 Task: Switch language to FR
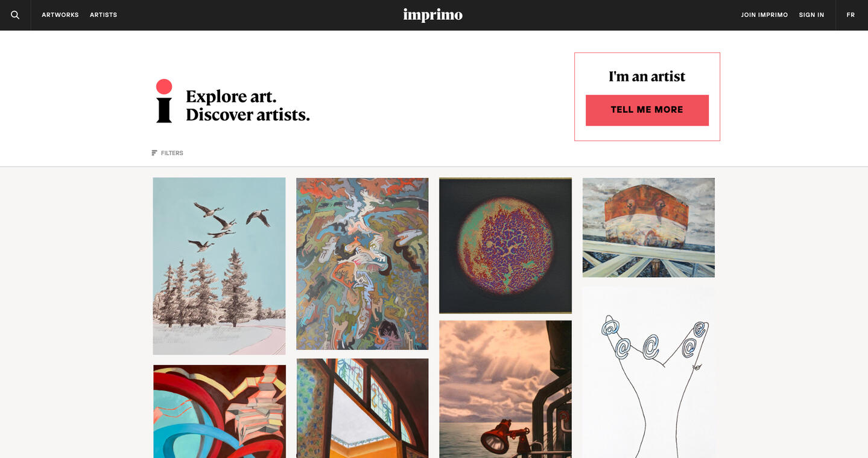tap(851, 15)
